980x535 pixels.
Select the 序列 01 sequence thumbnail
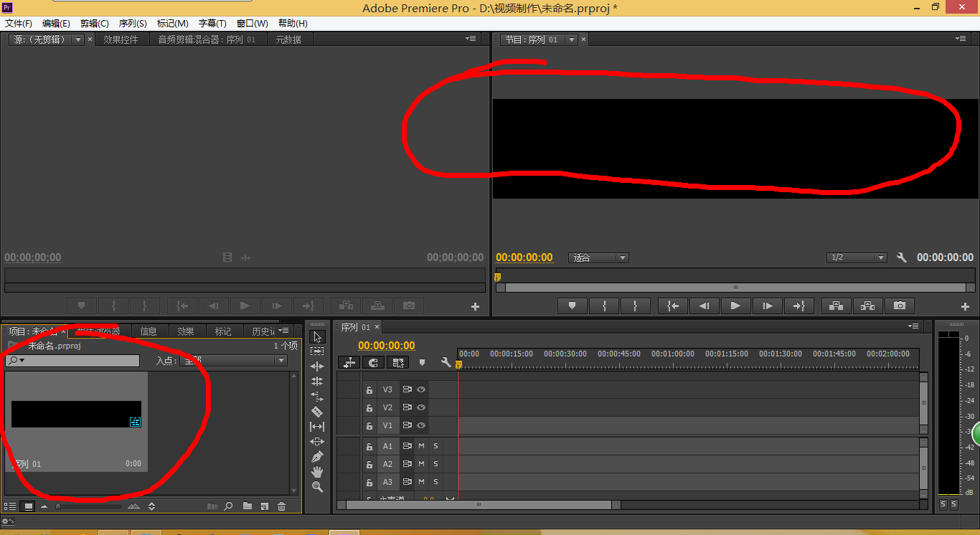pyautogui.click(x=76, y=422)
